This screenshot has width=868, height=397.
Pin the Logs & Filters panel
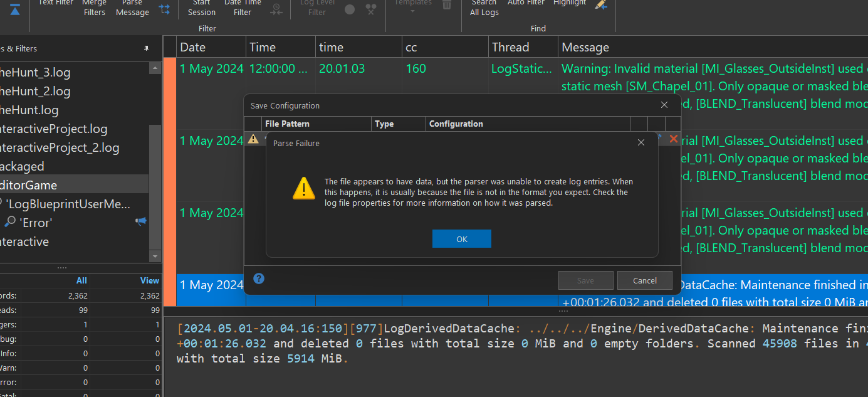146,48
